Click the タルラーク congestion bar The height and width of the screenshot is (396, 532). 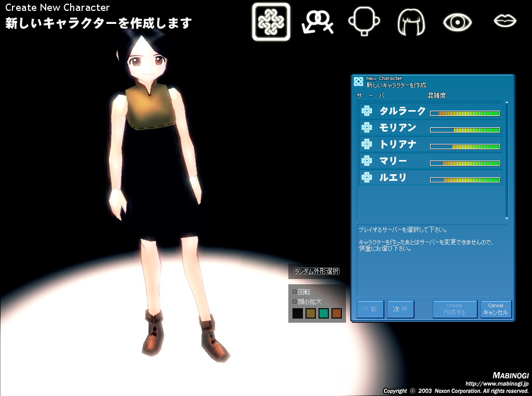click(x=465, y=113)
